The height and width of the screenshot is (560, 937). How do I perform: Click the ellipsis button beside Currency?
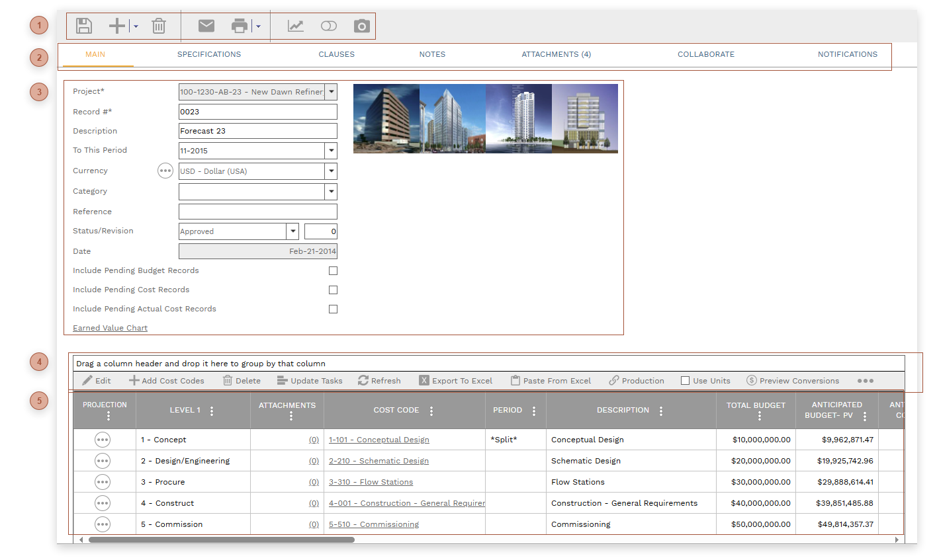[x=165, y=171]
